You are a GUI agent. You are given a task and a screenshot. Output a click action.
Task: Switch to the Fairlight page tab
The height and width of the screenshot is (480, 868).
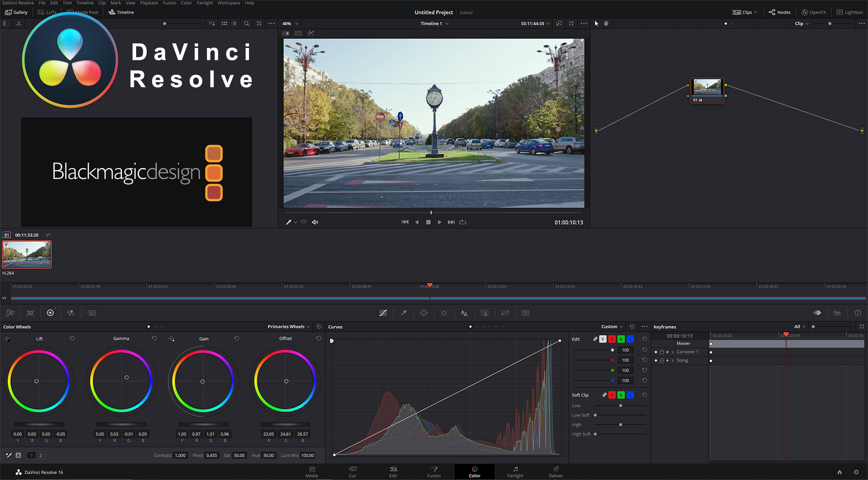(515, 472)
